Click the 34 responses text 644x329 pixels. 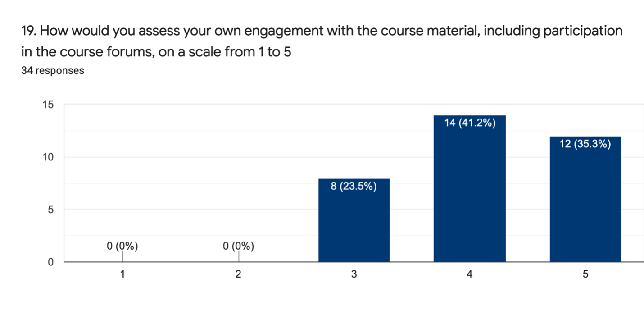click(x=52, y=71)
